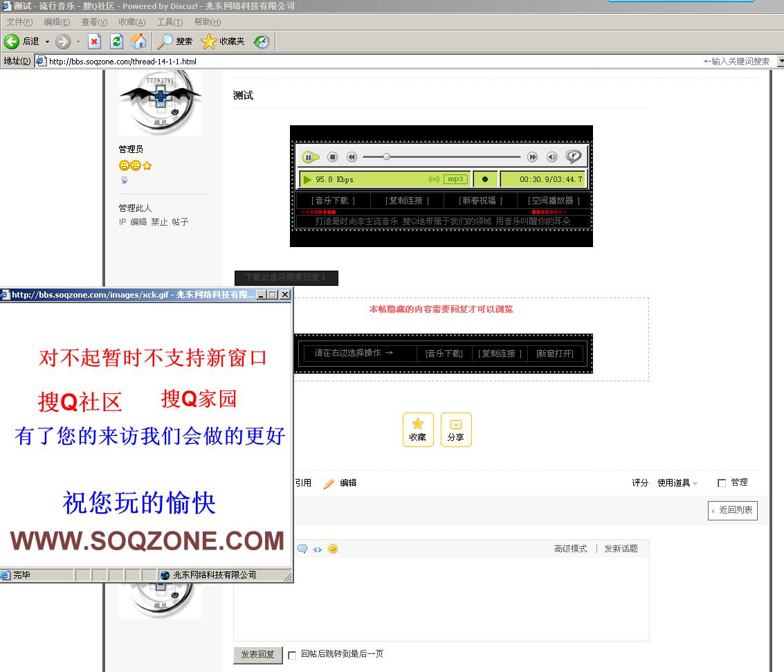Click the record dot in player
The width and height of the screenshot is (784, 672).
(485, 179)
